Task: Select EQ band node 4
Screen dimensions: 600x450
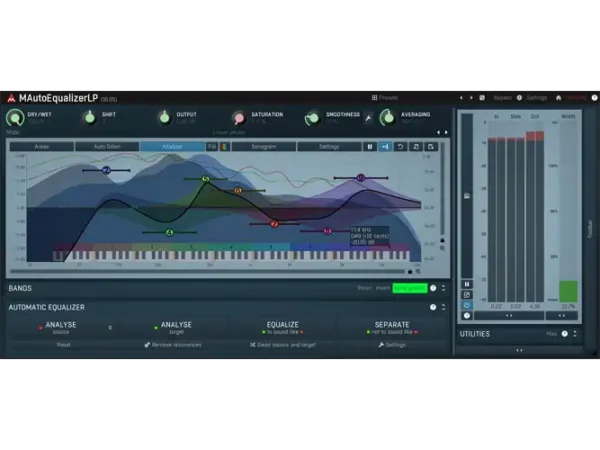Action: (x=170, y=232)
